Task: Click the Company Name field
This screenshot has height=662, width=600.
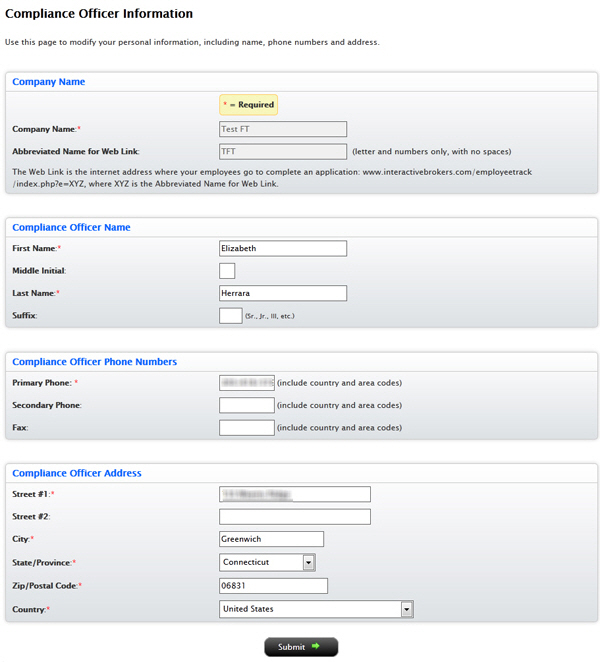Action: pyautogui.click(x=283, y=129)
